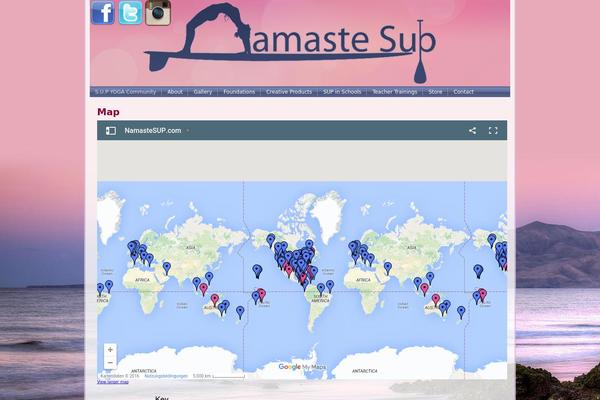600x400 pixels.
Task: Click the 5.000 km map scale indicator
Action: pos(218,376)
